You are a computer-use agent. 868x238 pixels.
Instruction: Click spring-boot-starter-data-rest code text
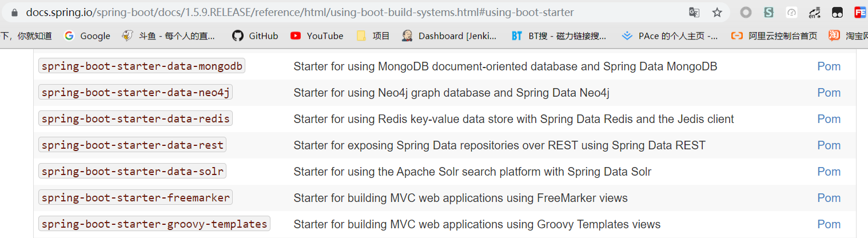133,145
